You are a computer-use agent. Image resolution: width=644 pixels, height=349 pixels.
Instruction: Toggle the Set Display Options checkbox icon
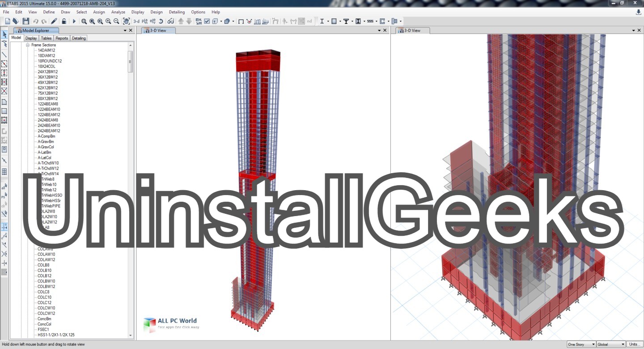click(x=207, y=21)
